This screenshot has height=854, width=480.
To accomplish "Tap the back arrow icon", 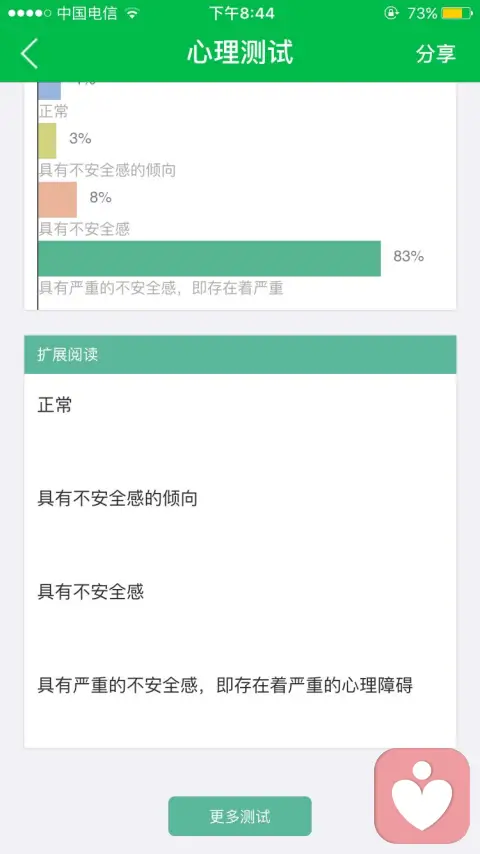I will [x=29, y=53].
